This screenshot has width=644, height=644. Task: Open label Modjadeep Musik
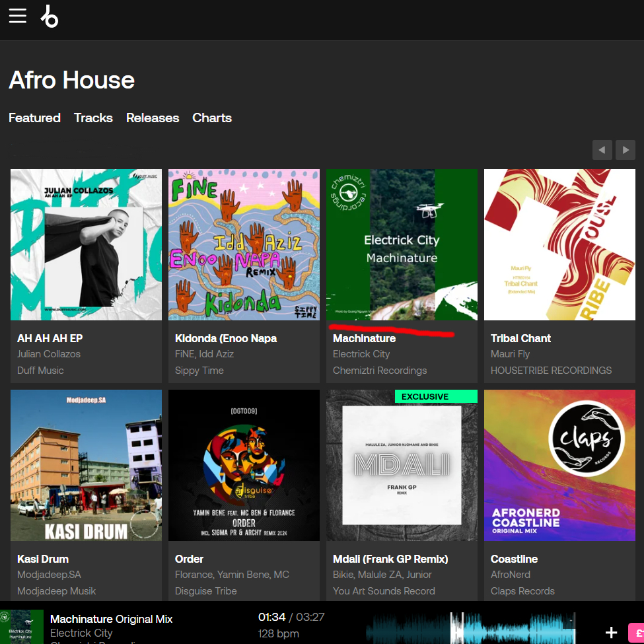(x=56, y=591)
